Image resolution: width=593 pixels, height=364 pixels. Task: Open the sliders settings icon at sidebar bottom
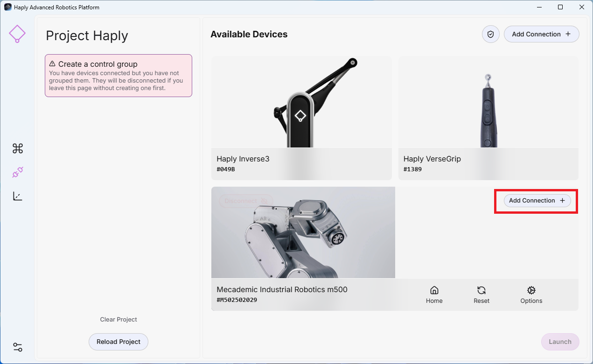coord(18,347)
